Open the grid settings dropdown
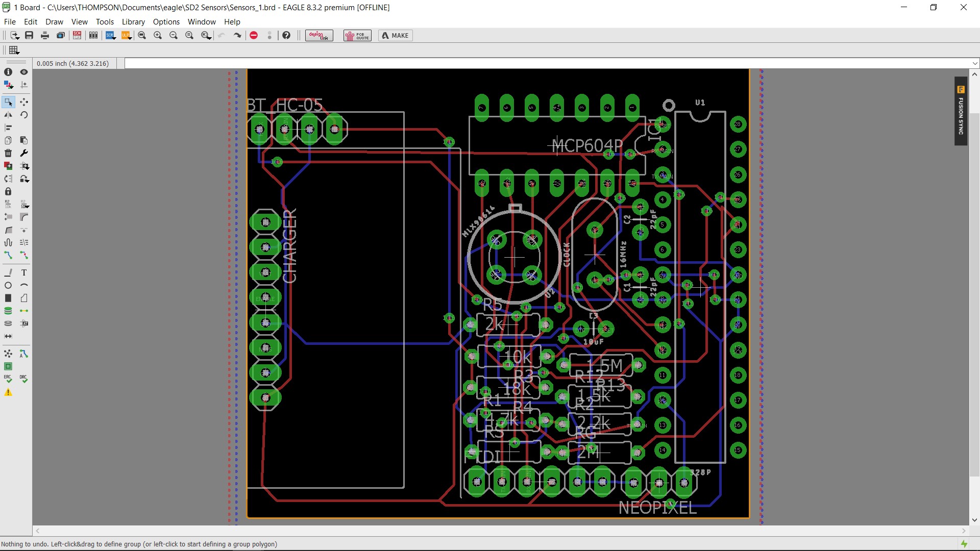This screenshot has width=980, height=551. point(14,50)
